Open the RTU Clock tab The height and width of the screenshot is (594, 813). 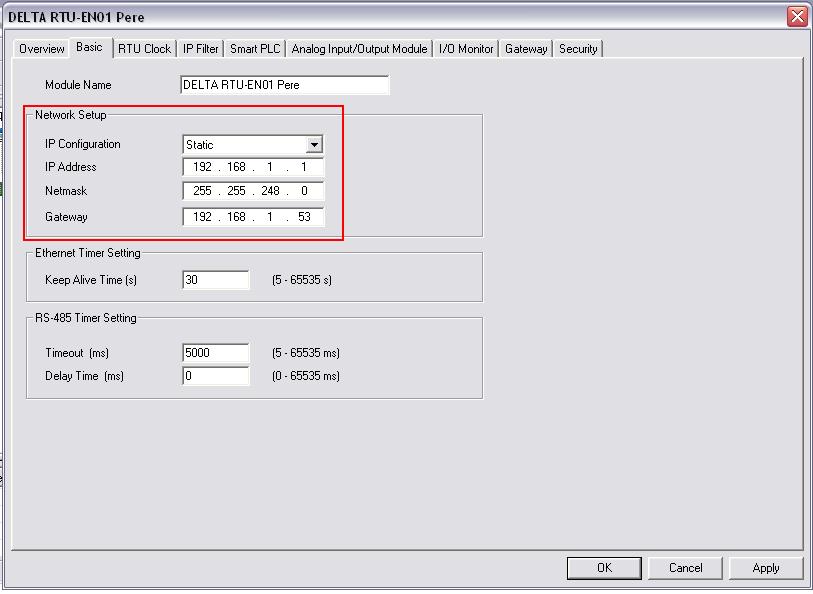[144, 49]
